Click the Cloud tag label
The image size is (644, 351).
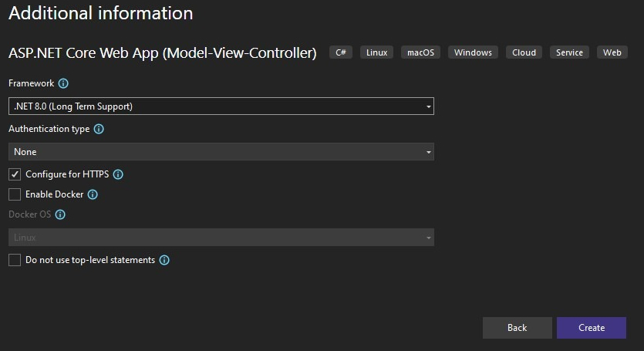[524, 52]
